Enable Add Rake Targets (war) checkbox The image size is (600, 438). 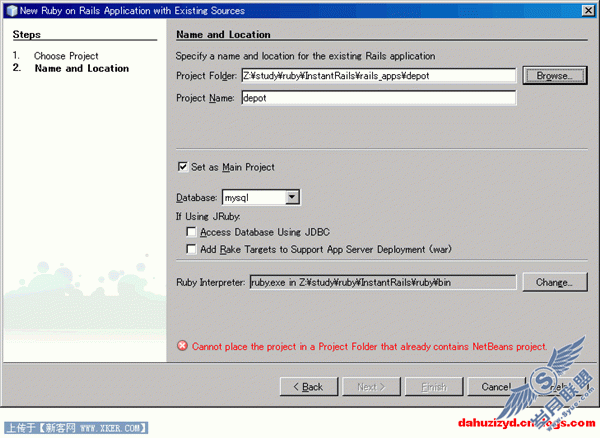point(191,249)
